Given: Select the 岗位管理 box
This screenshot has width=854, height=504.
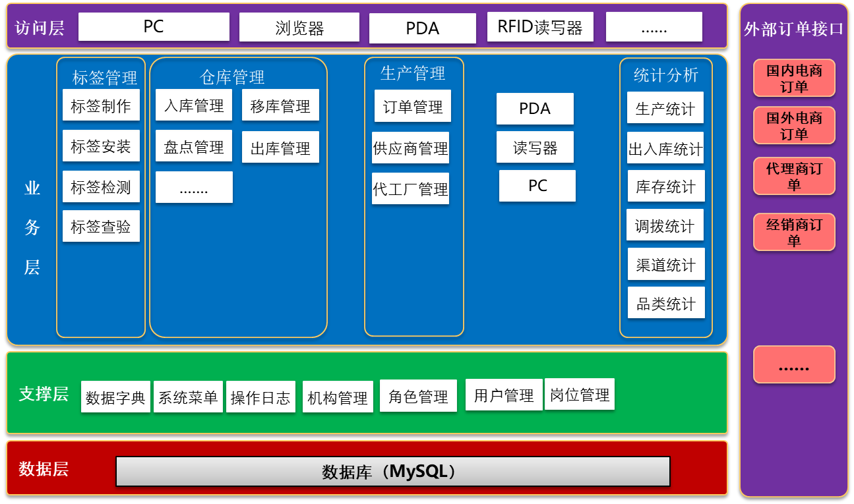Looking at the screenshot, I should coord(580,394).
